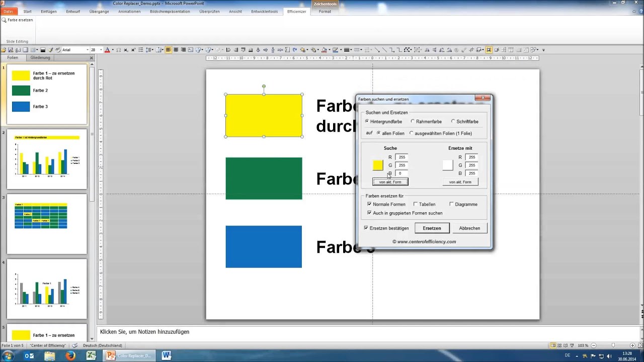Viewport: 644px width, 362px height.
Task: Close the slides pane with X
Action: (x=91, y=58)
